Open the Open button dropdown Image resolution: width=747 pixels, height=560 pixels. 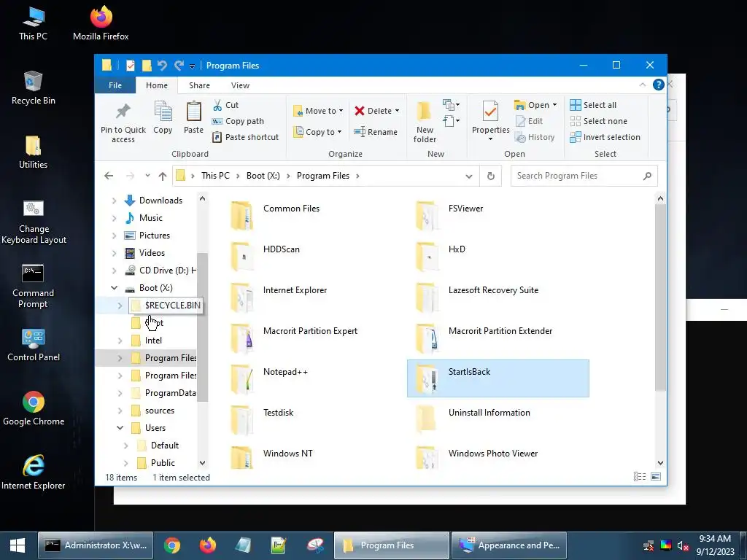coord(554,105)
